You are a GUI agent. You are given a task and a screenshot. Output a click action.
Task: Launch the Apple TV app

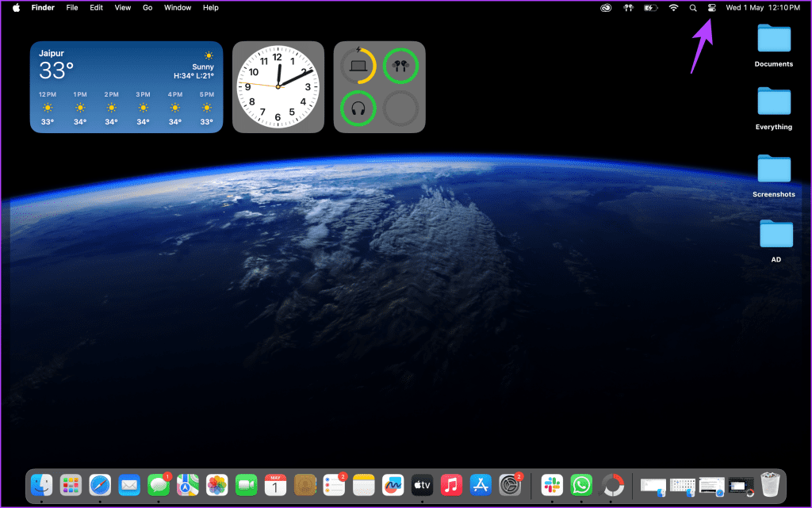click(x=422, y=486)
